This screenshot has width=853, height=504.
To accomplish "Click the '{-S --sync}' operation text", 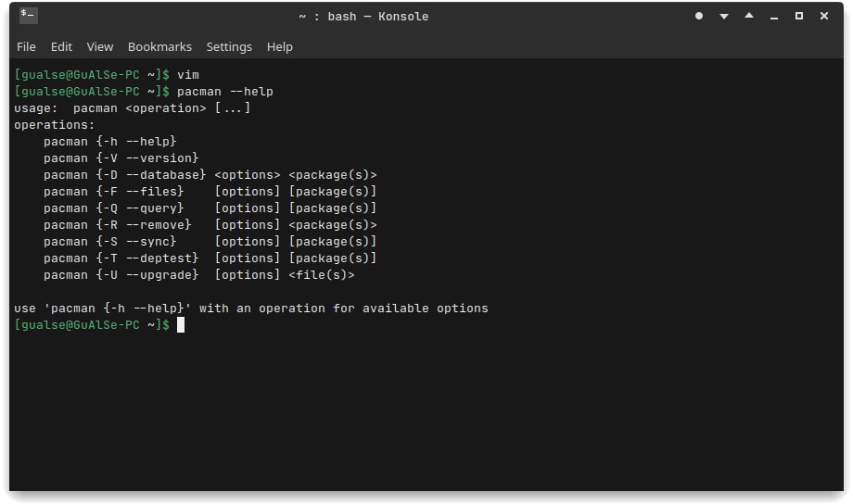I will click(136, 242).
